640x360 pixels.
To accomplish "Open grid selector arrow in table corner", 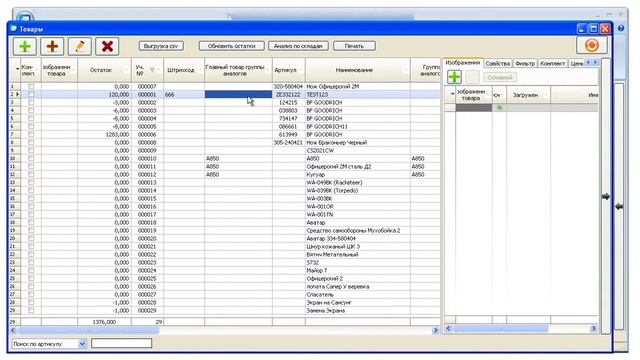I will click(17, 69).
